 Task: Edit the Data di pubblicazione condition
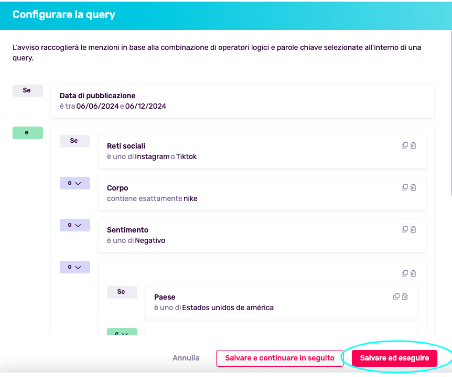(x=242, y=101)
